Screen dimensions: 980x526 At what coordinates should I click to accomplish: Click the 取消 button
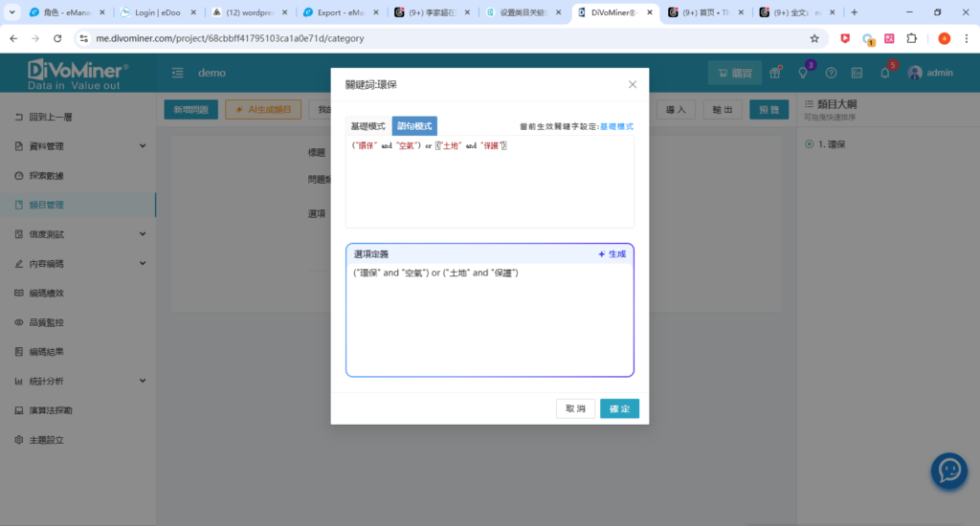[x=575, y=408]
